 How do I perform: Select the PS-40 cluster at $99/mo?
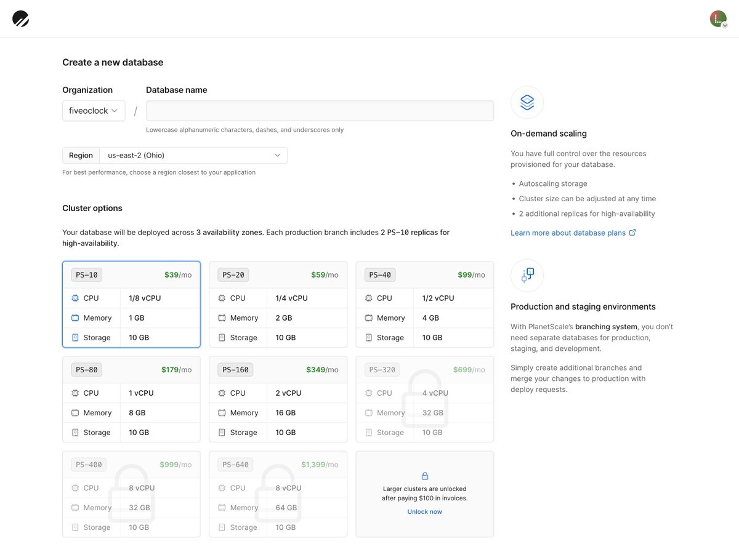[x=425, y=305]
